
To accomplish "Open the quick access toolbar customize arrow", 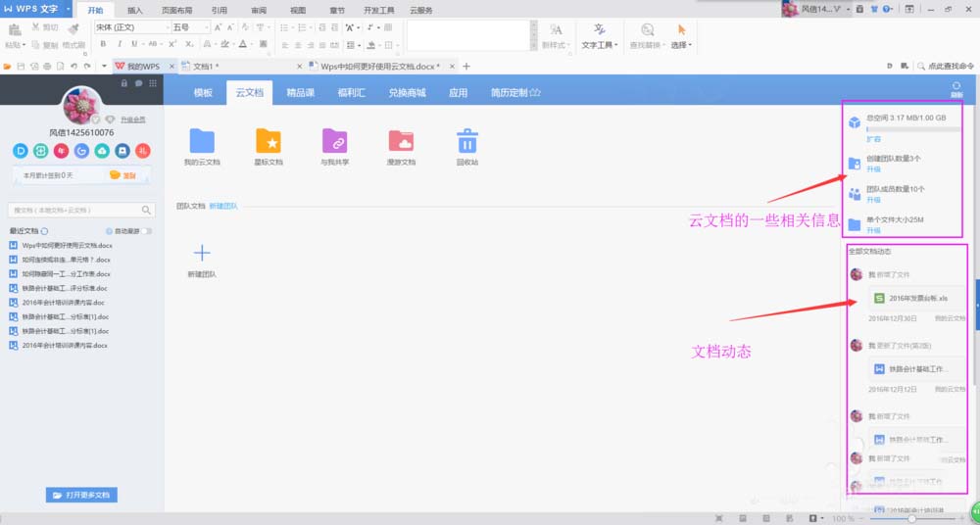I will pos(104,67).
